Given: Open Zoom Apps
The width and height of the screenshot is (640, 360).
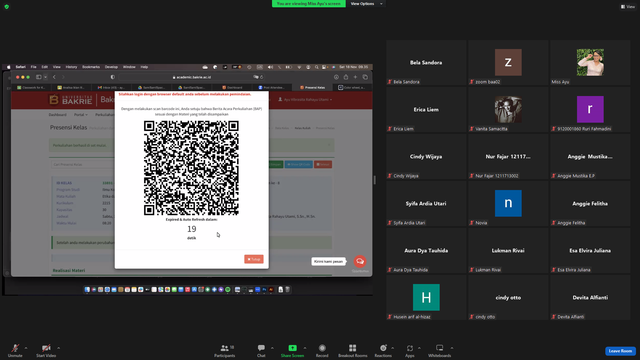Looking at the screenshot, I should (410, 350).
